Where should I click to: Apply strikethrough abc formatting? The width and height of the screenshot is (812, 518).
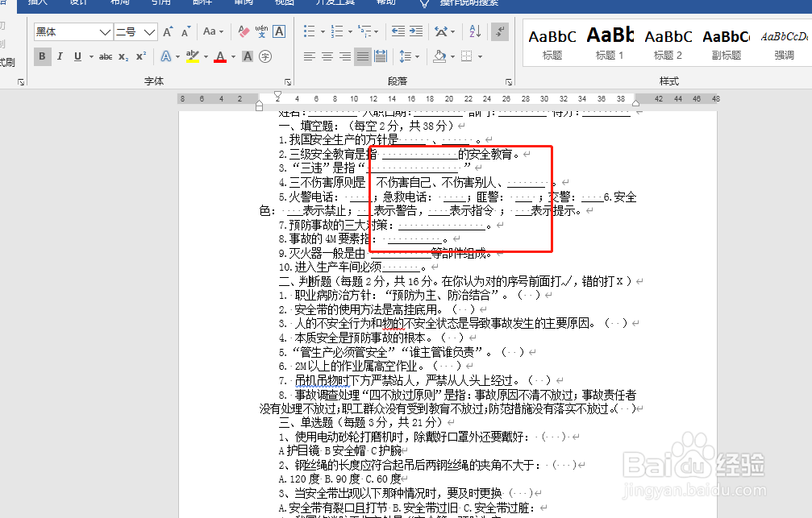point(106,56)
